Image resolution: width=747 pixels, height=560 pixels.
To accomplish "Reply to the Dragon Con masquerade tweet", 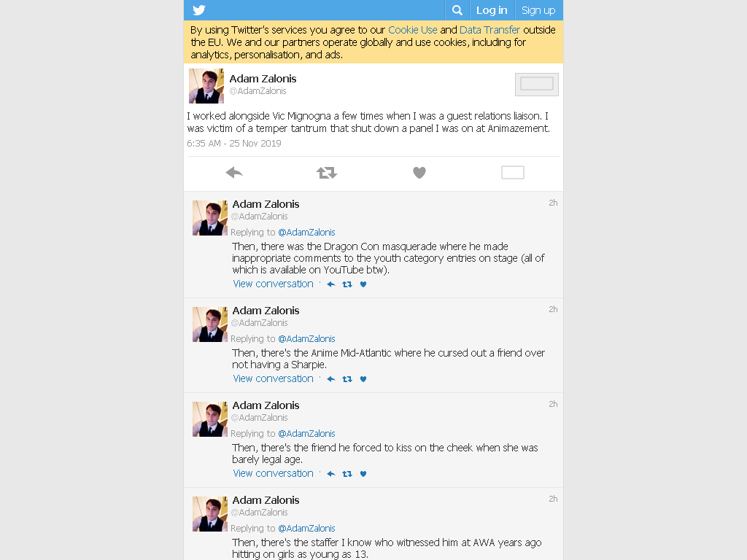I will point(331,284).
